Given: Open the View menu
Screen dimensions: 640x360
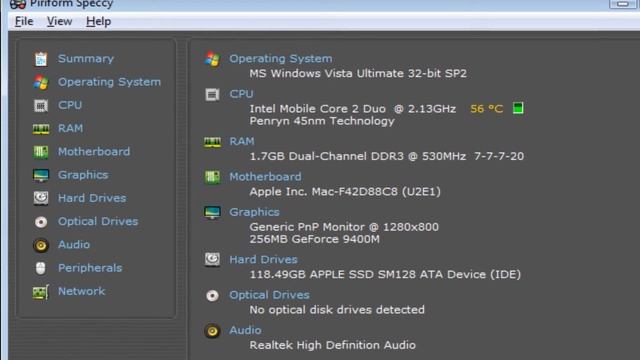Looking at the screenshot, I should (x=59, y=21).
